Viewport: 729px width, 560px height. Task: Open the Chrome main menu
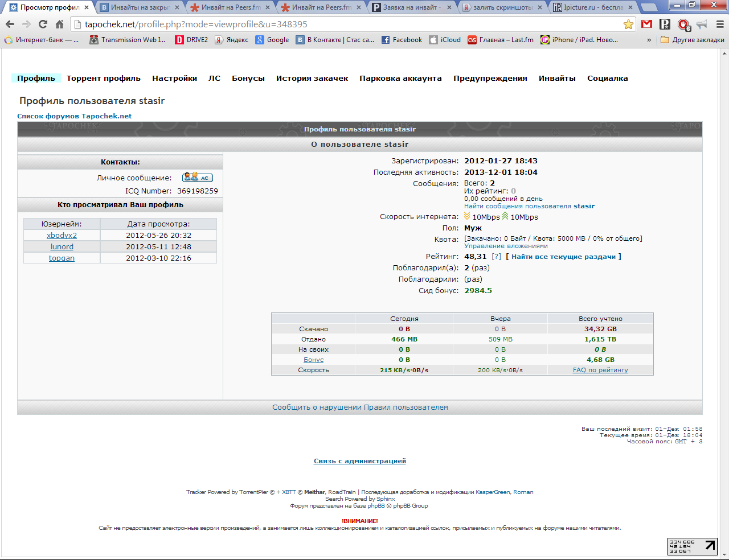click(x=720, y=24)
